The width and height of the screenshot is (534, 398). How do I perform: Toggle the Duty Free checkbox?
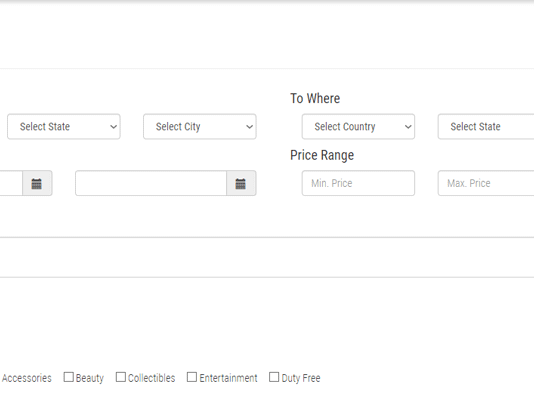(274, 377)
